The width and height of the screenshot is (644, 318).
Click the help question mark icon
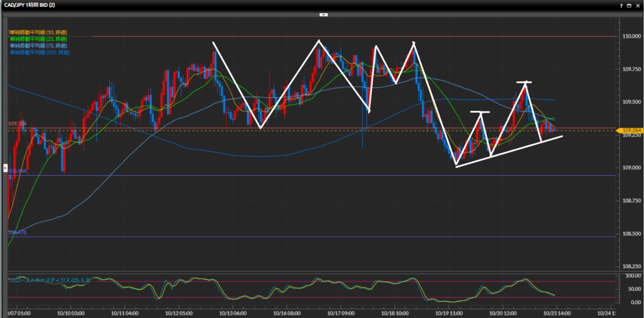pyautogui.click(x=621, y=5)
